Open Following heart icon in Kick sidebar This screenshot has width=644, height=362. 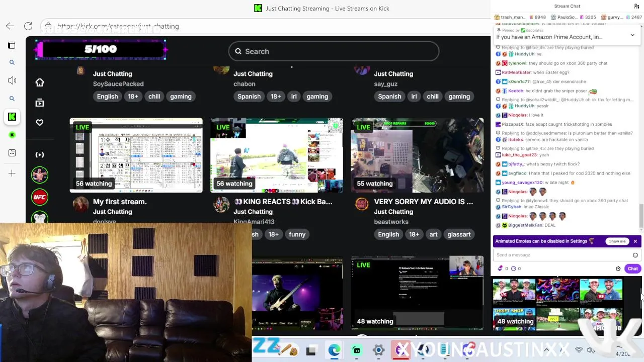(40, 123)
